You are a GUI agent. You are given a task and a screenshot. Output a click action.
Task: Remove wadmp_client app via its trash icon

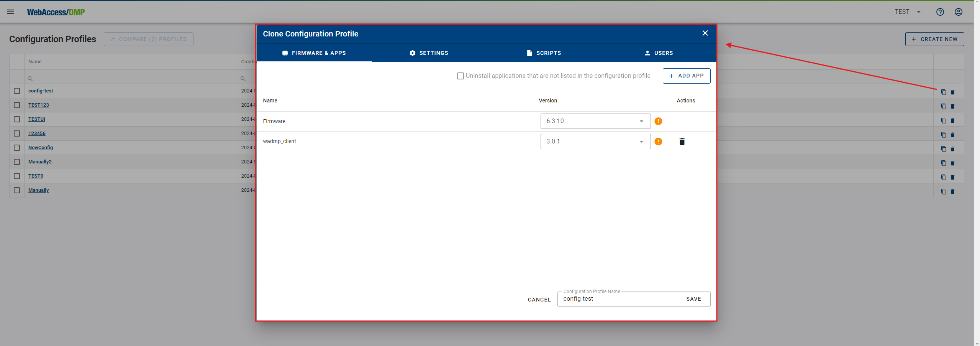[682, 142]
